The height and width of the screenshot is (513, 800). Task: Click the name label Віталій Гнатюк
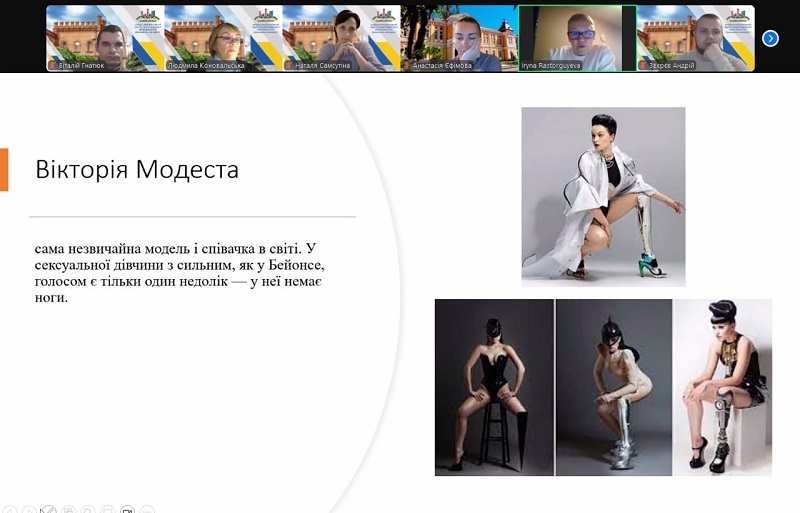point(81,66)
